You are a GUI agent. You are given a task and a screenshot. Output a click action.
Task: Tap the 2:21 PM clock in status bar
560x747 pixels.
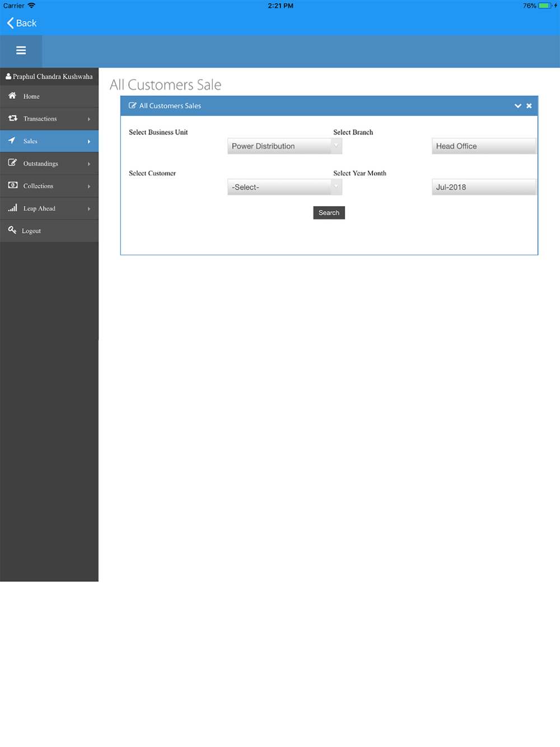click(281, 6)
